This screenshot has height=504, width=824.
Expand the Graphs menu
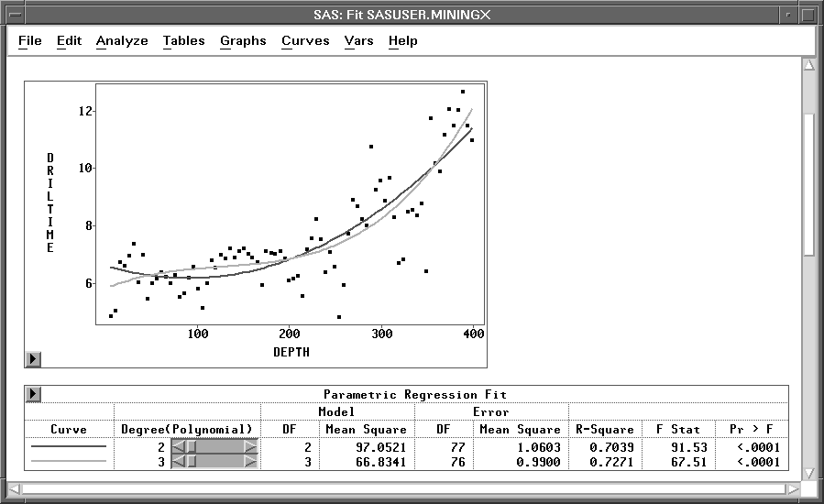coord(243,40)
